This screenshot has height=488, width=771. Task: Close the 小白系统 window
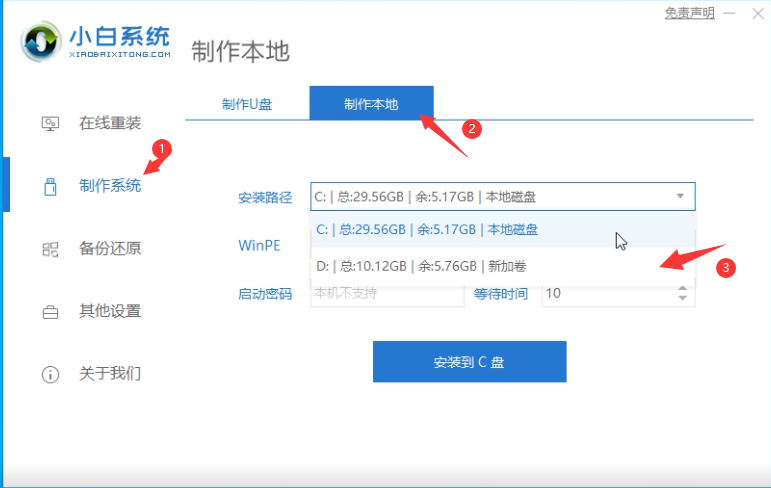[x=756, y=13]
